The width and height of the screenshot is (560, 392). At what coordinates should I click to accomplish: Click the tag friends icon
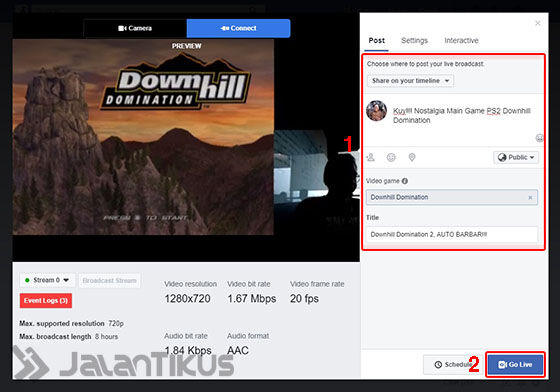coord(371,157)
